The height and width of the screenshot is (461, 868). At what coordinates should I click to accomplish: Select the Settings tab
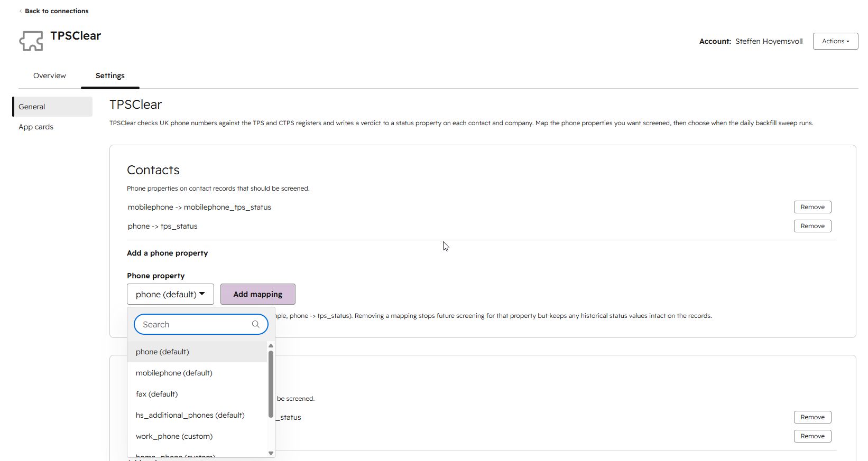click(110, 76)
